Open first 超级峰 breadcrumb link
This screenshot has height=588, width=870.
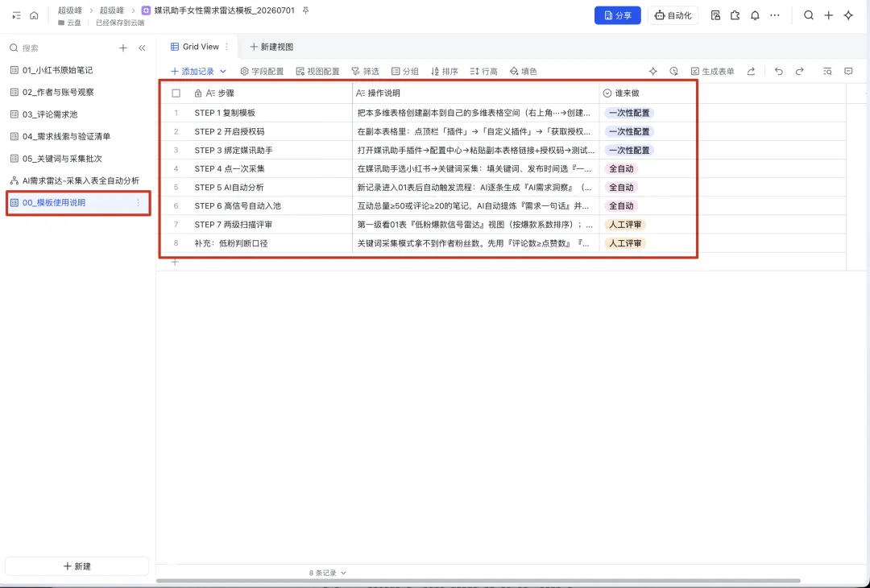(x=70, y=10)
